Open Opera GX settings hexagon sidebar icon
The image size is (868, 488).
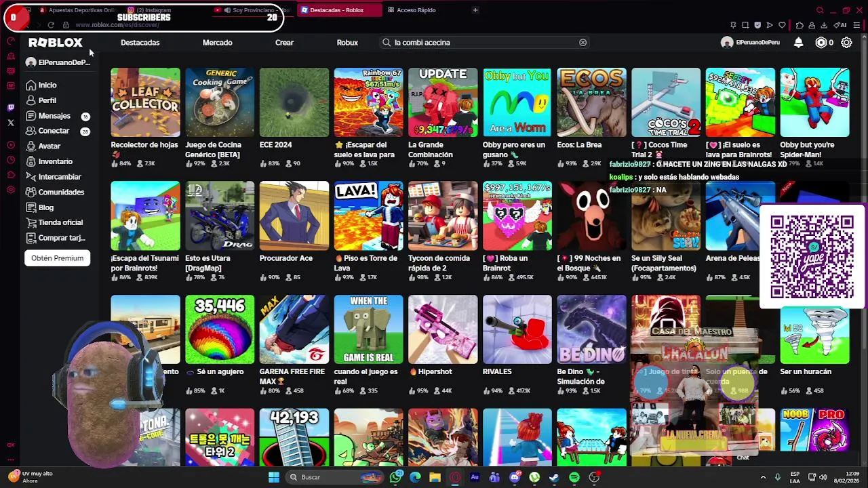[10, 190]
